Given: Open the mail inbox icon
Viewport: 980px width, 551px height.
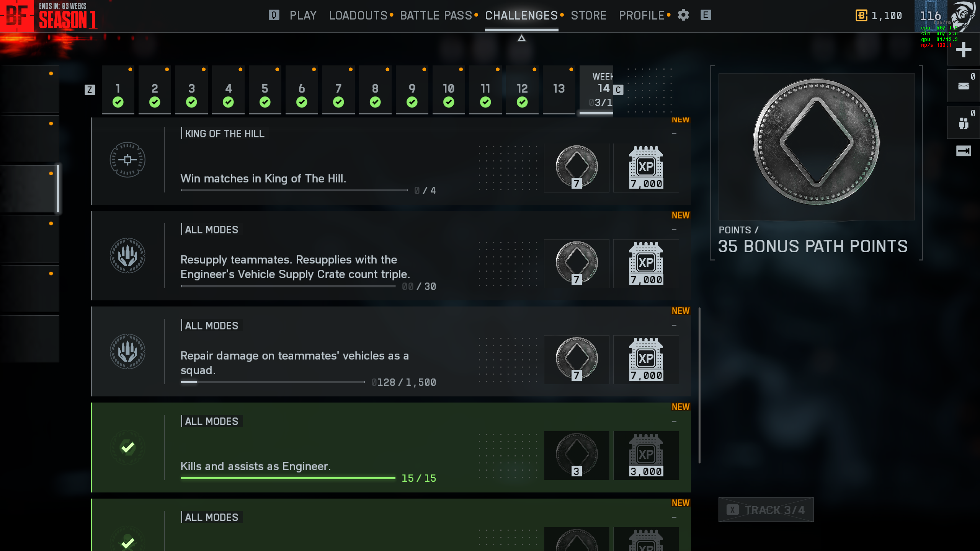Looking at the screenshot, I should (x=963, y=86).
